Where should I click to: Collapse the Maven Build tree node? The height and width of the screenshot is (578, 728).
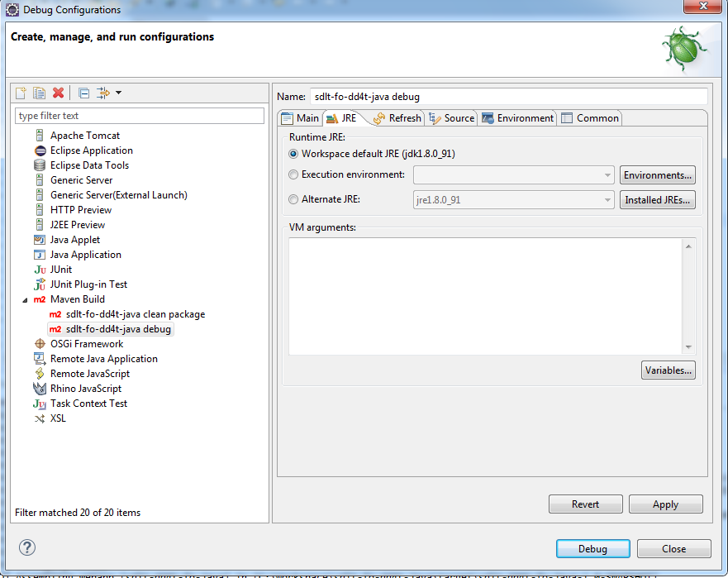tap(25, 299)
